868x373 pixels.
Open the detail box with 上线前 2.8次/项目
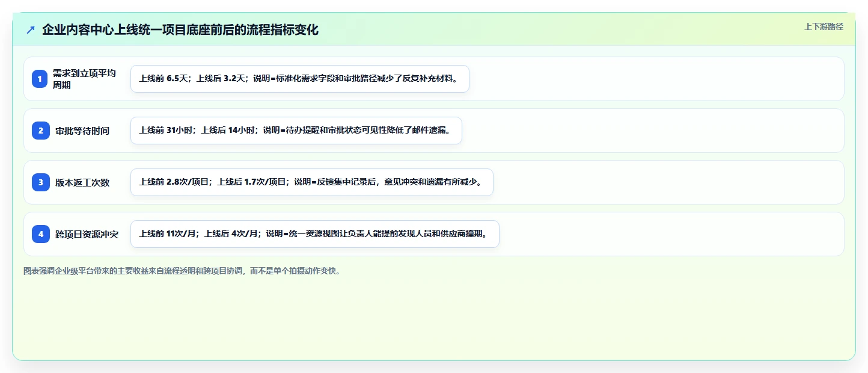[x=311, y=182]
